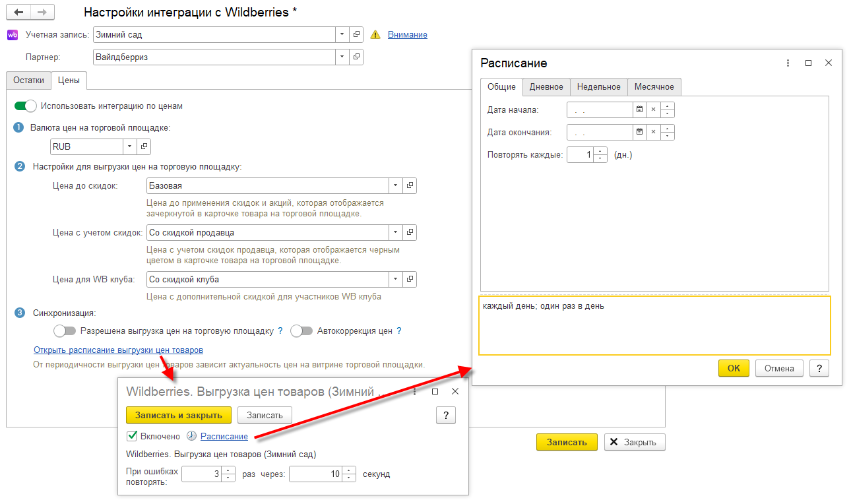Clear the Дата окончания field with X
Image resolution: width=851 pixels, height=504 pixels.
click(653, 132)
